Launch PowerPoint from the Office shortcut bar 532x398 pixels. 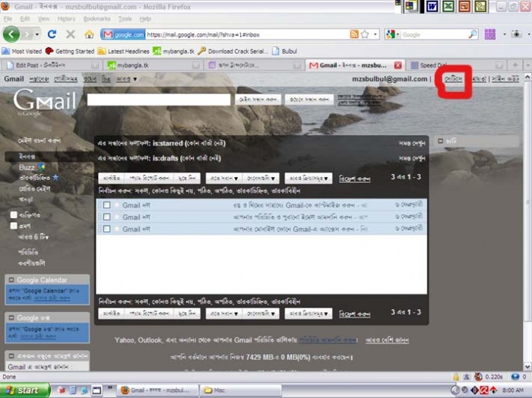coord(464,6)
